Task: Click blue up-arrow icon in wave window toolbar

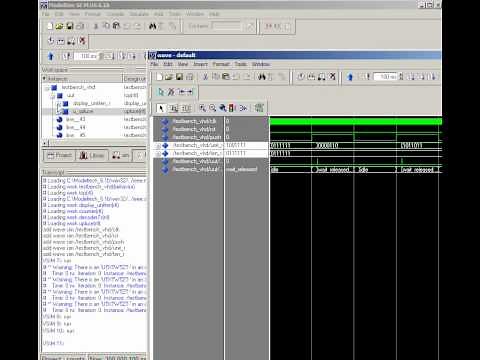Action: [350, 77]
